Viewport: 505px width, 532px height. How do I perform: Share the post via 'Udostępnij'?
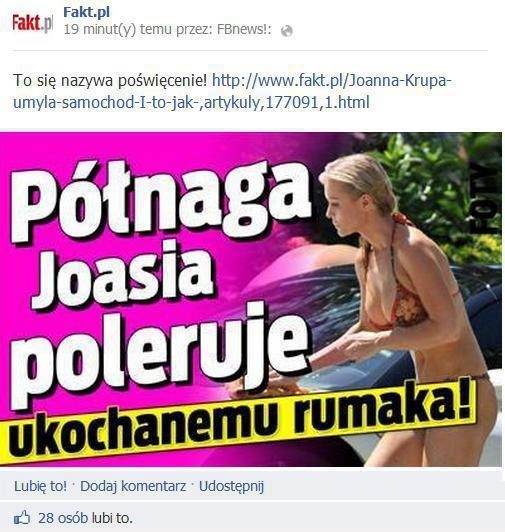(x=231, y=486)
